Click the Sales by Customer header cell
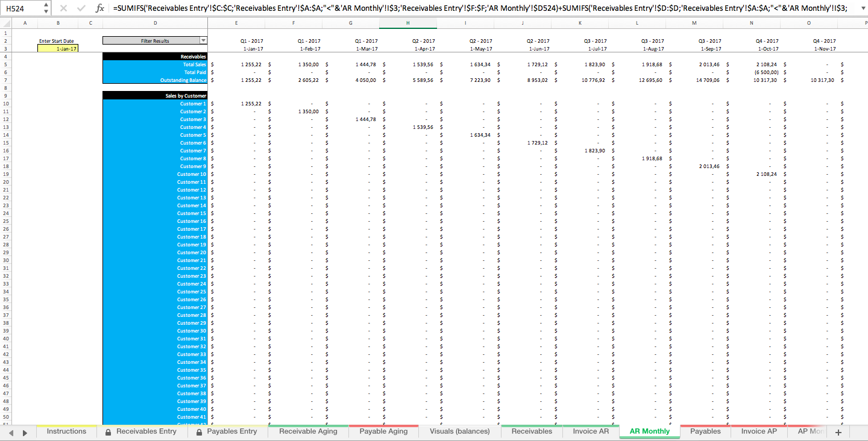This screenshot has width=868, height=441. [155, 96]
